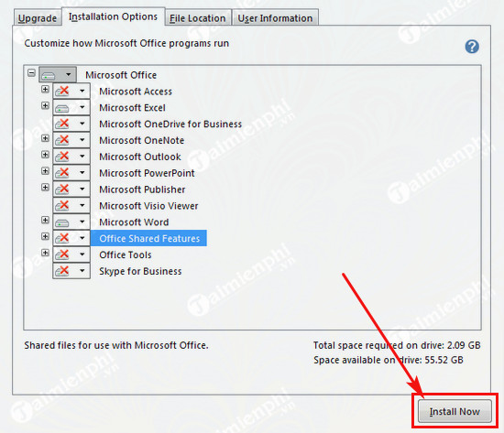Viewport: 504px width, 433px height.
Task: Expand the Microsoft Excel node
Action: click(45, 105)
